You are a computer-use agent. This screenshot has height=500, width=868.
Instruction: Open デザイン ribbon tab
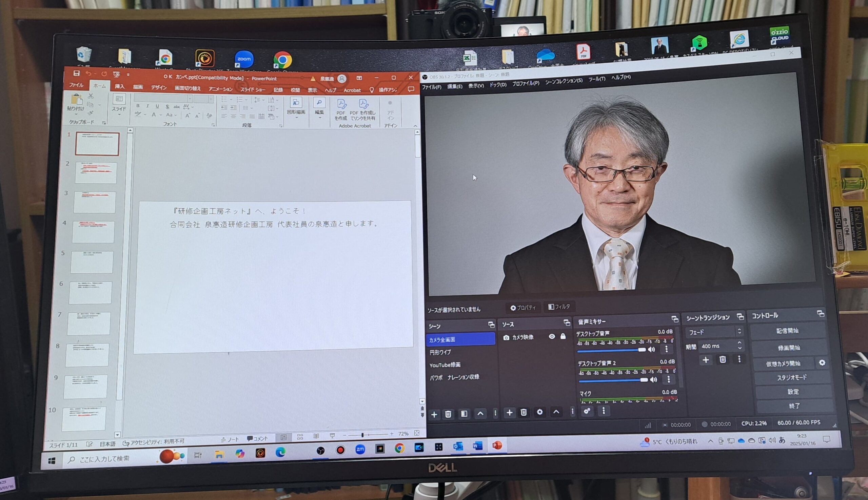158,88
